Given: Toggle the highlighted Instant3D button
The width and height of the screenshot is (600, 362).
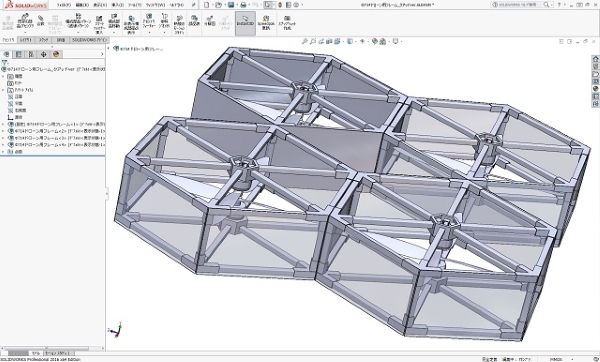Looking at the screenshot, I should tap(245, 23).
